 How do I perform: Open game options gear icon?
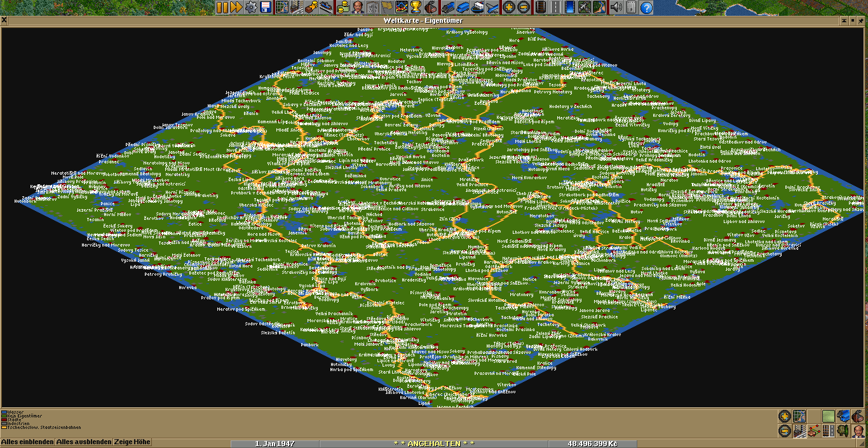click(x=251, y=8)
